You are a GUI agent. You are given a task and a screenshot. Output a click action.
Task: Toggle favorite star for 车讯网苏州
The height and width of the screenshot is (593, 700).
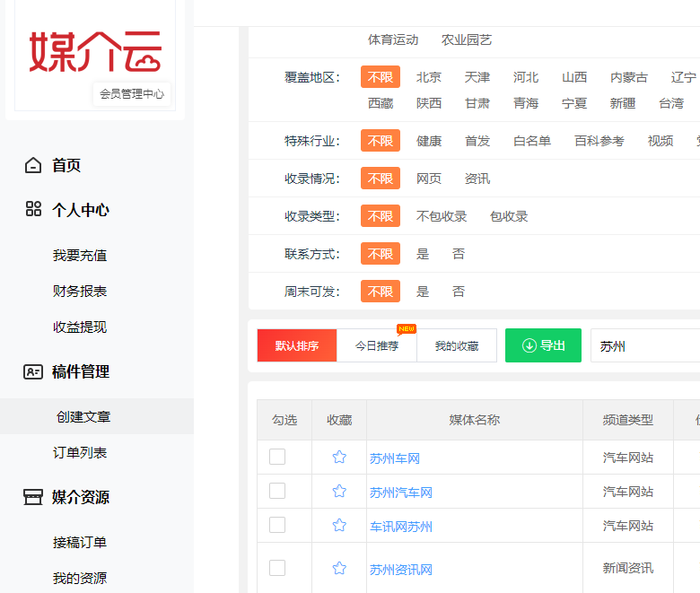coord(339,526)
